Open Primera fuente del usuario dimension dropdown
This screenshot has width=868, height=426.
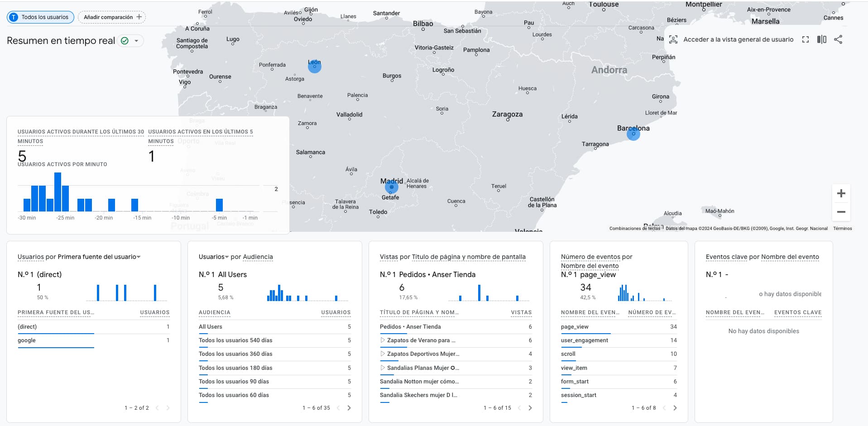(x=139, y=257)
